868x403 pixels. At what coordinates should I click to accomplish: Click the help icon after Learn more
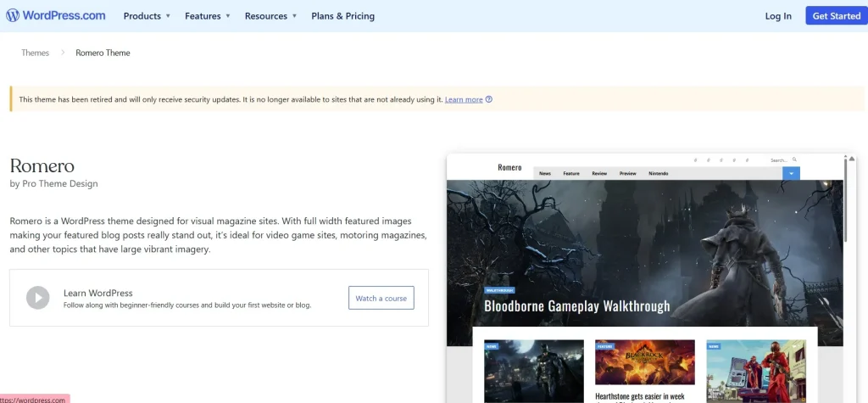coord(489,99)
